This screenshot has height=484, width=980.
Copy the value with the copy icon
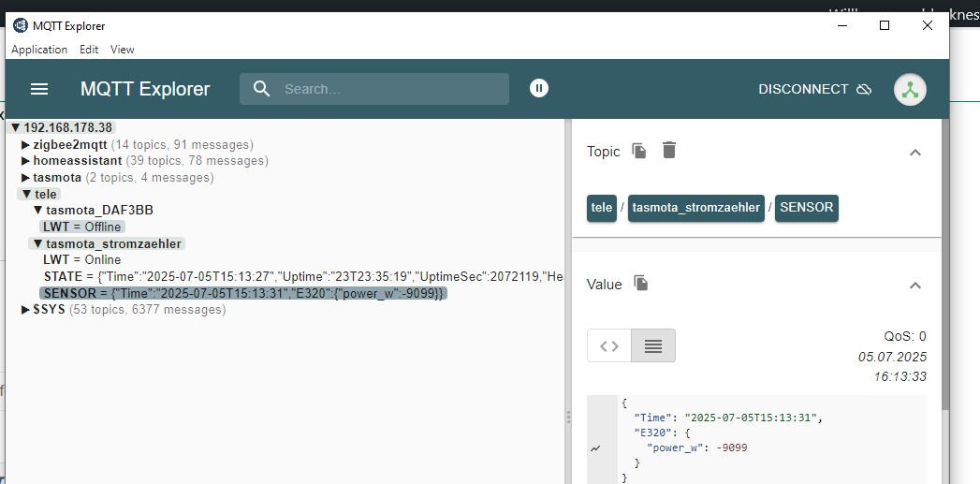pos(640,284)
